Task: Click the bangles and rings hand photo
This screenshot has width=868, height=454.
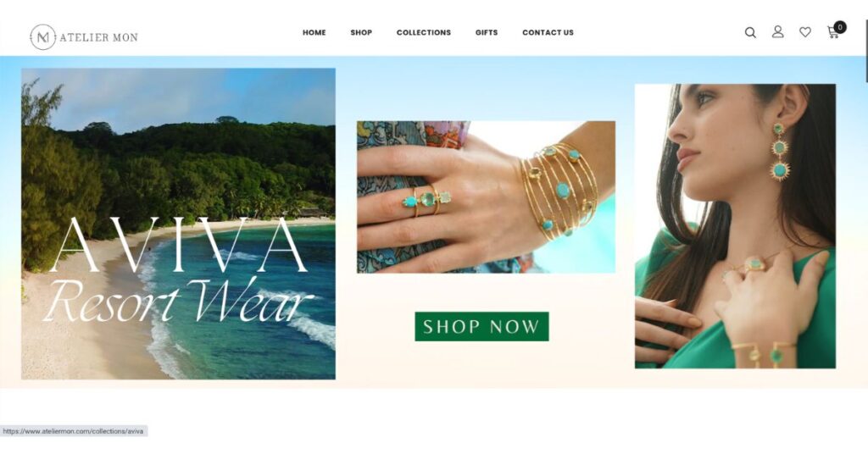Action: click(x=486, y=197)
